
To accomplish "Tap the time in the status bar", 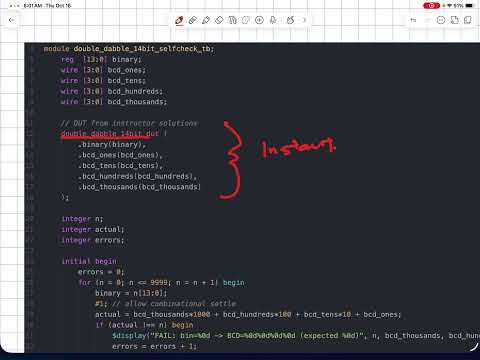I will click(x=33, y=6).
